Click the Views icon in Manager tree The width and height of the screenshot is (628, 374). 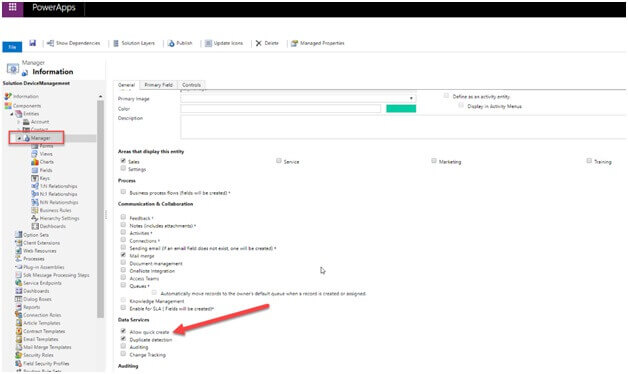click(34, 154)
